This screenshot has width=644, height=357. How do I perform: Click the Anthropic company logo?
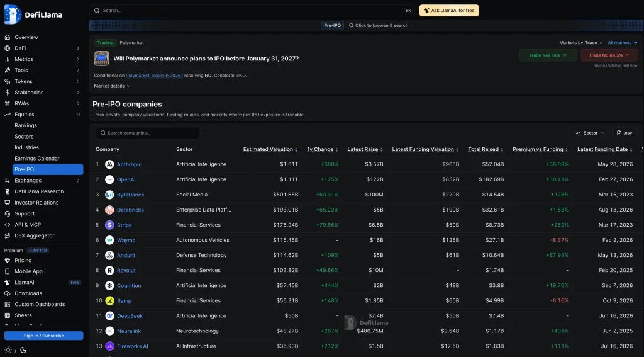[x=109, y=164]
